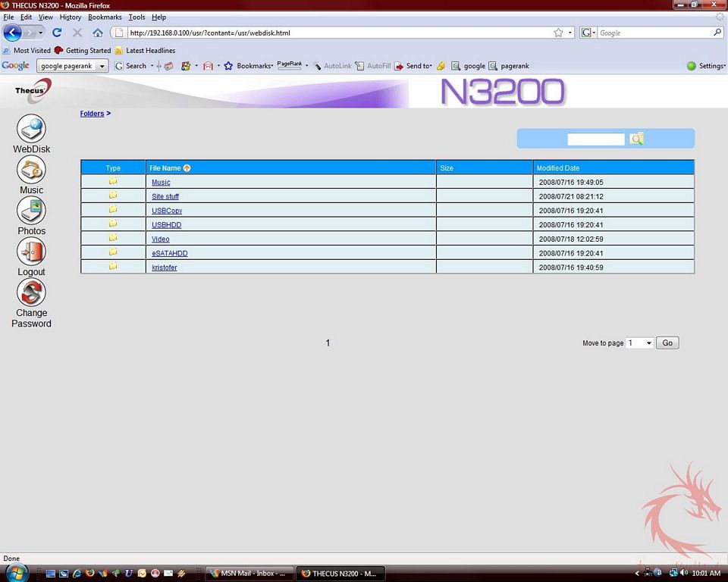Screen dimensions: 728x582
Task: Open the History menu
Action: click(x=70, y=17)
